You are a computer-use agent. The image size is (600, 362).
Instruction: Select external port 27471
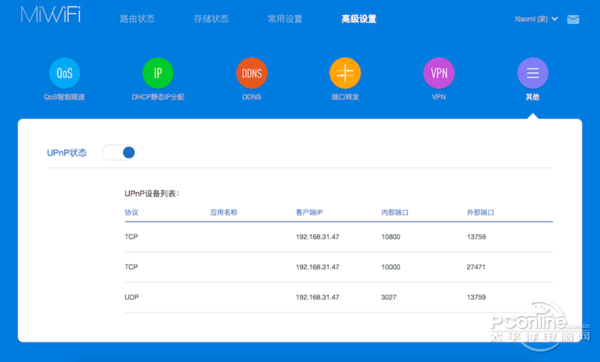click(x=476, y=267)
